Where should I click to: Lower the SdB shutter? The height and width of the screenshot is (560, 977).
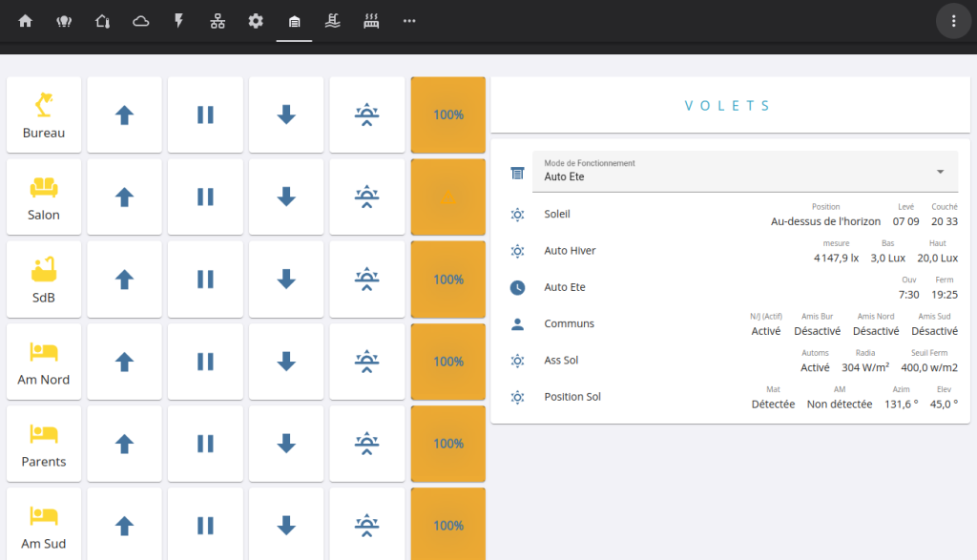(286, 280)
